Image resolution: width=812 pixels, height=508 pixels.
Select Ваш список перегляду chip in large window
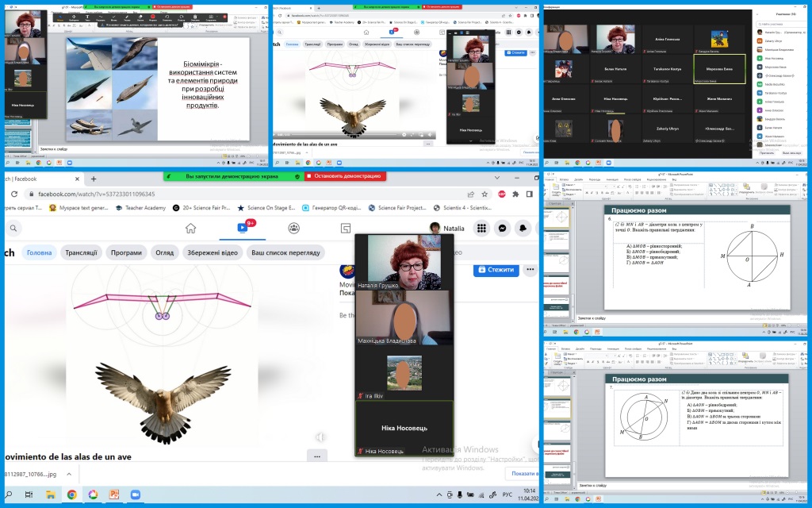[285, 253]
